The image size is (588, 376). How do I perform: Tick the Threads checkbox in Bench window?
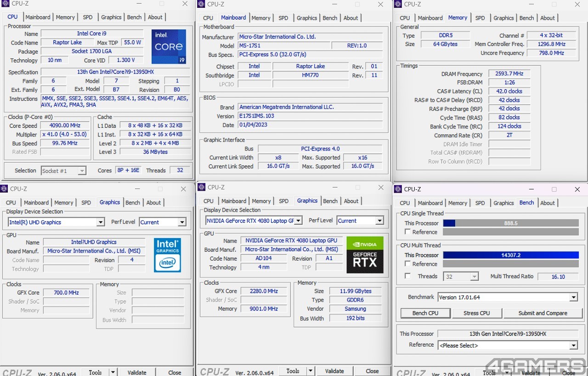407,276
